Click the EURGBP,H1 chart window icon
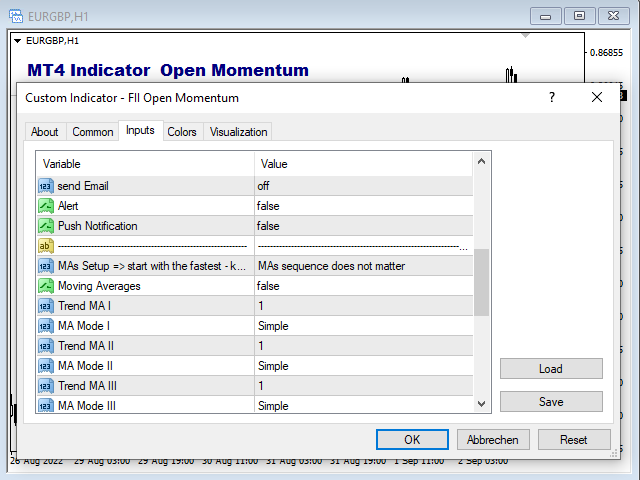 (x=16, y=16)
